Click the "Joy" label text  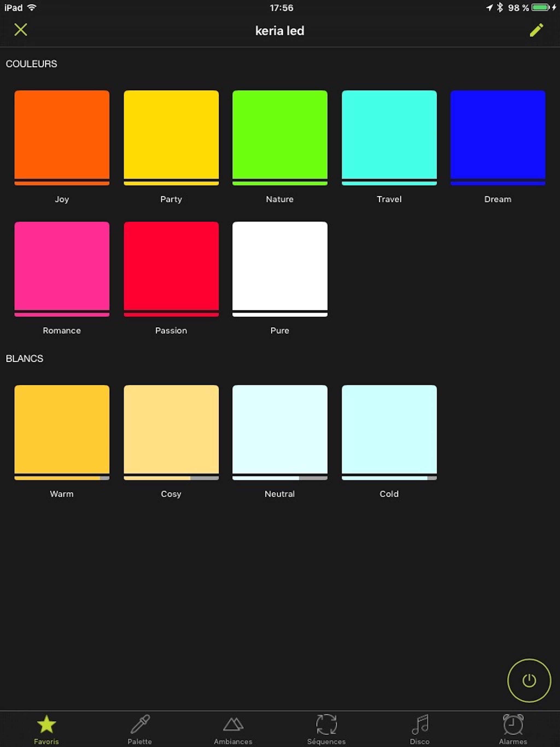pos(62,199)
